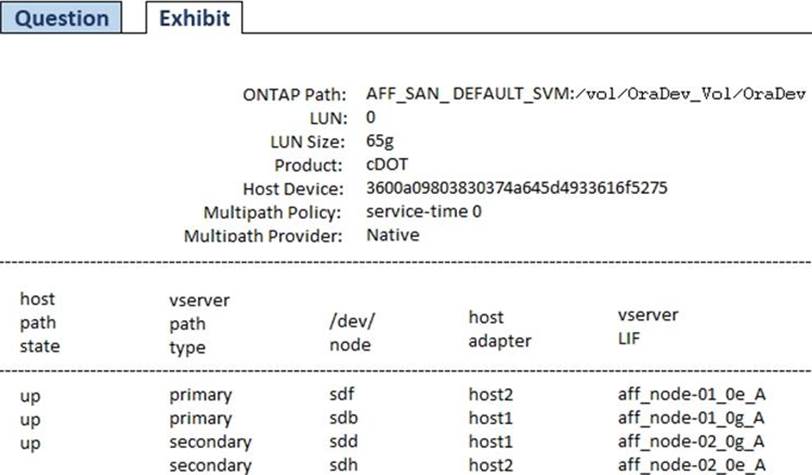The width and height of the screenshot is (812, 475).
Task: Click the Multipath Provider value Native
Action: pyautogui.click(x=392, y=235)
